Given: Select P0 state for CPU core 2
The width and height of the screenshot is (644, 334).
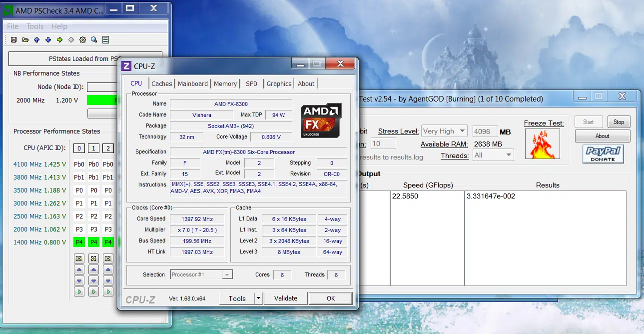Looking at the screenshot, I should coord(108,190).
